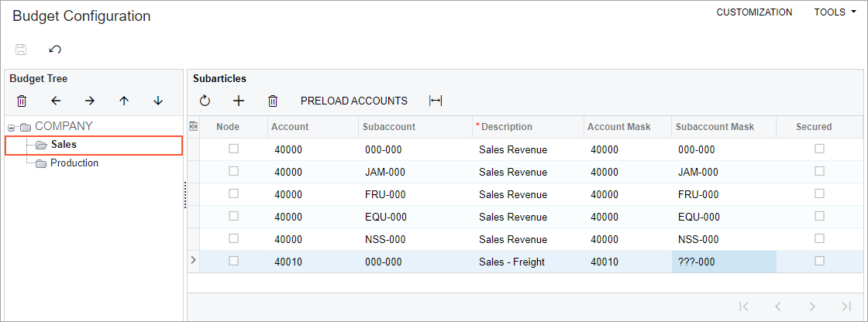The image size is (868, 322).
Task: Toggle Node checkbox for JAM-000 row
Action: pyautogui.click(x=233, y=172)
